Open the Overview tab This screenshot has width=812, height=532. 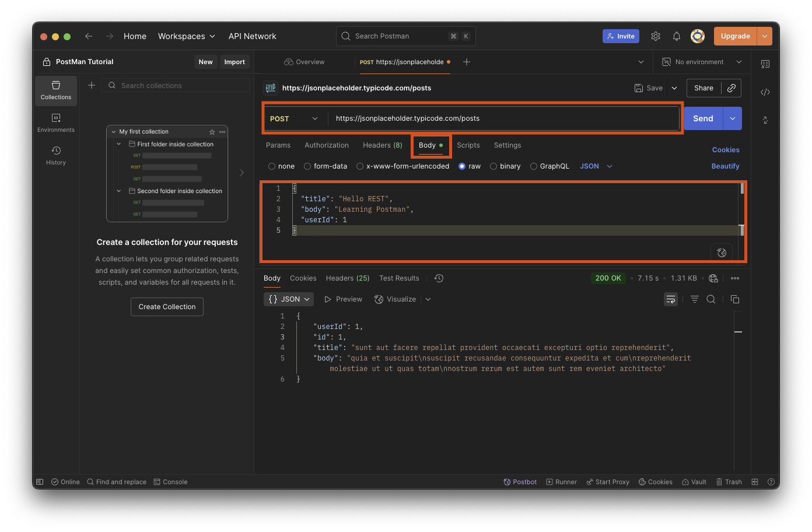[304, 62]
